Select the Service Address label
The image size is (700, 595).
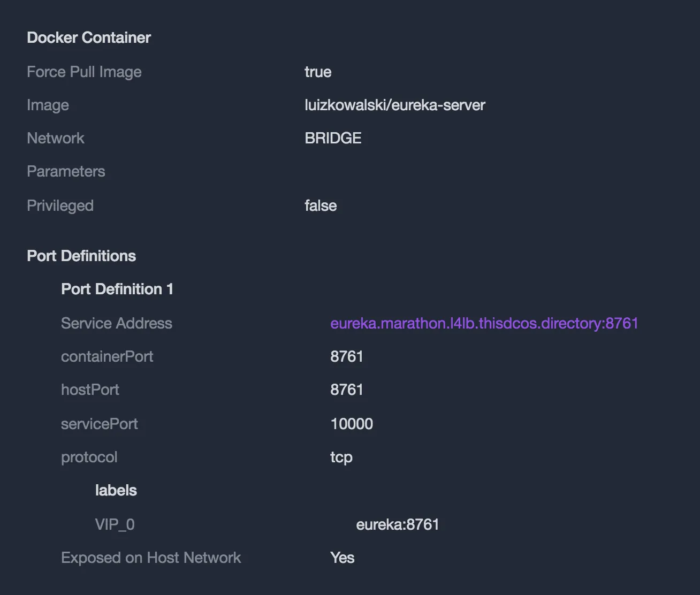(x=117, y=323)
